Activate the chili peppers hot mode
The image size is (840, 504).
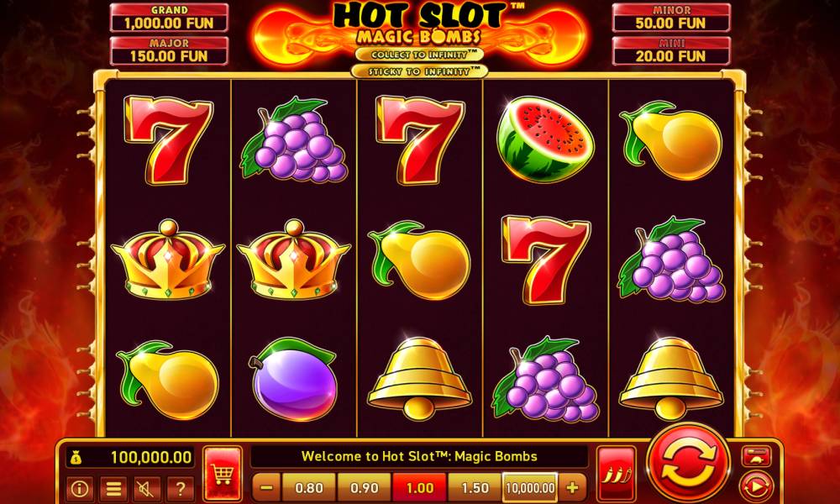click(616, 474)
